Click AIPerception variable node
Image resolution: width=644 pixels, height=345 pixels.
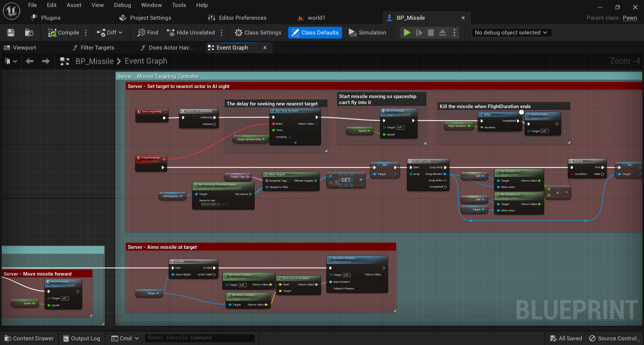tap(172, 196)
